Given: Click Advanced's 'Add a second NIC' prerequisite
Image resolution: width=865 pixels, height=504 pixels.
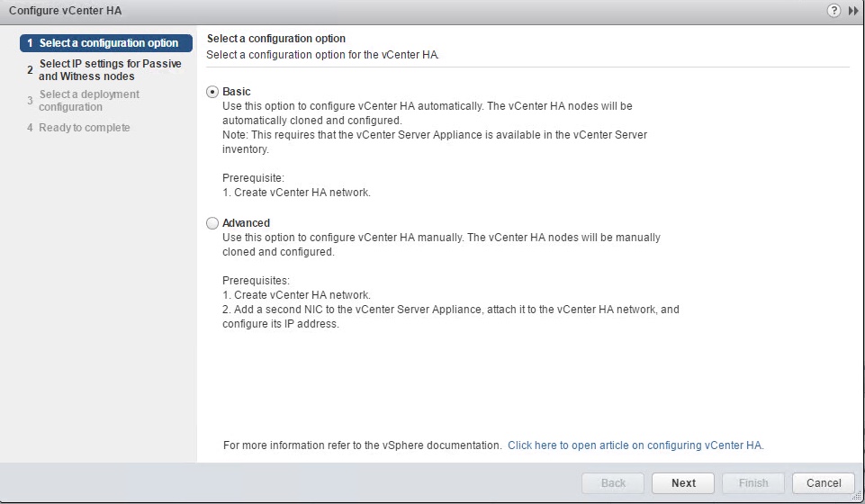Looking at the screenshot, I should click(450, 310).
